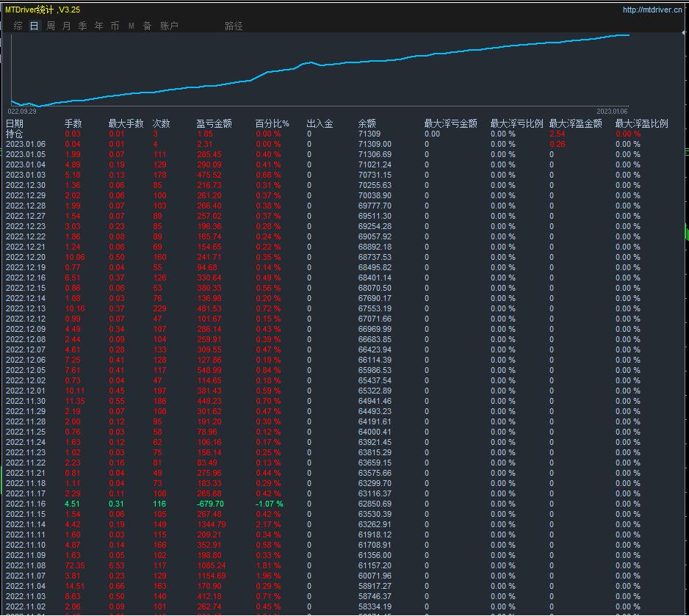This screenshot has height=616, width=689.
Task: Switch to the 综 summary tab
Action: click(18, 26)
